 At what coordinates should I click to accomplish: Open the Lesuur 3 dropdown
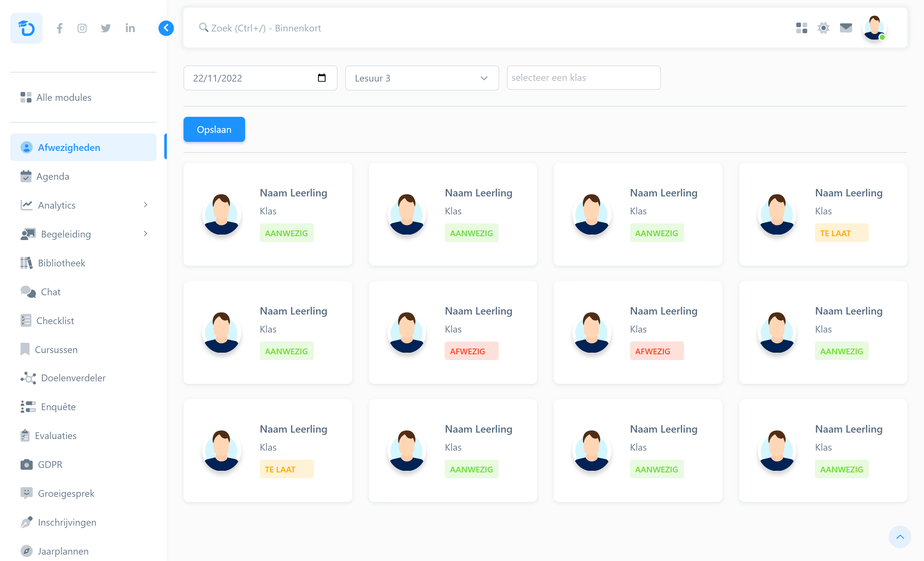click(x=422, y=78)
